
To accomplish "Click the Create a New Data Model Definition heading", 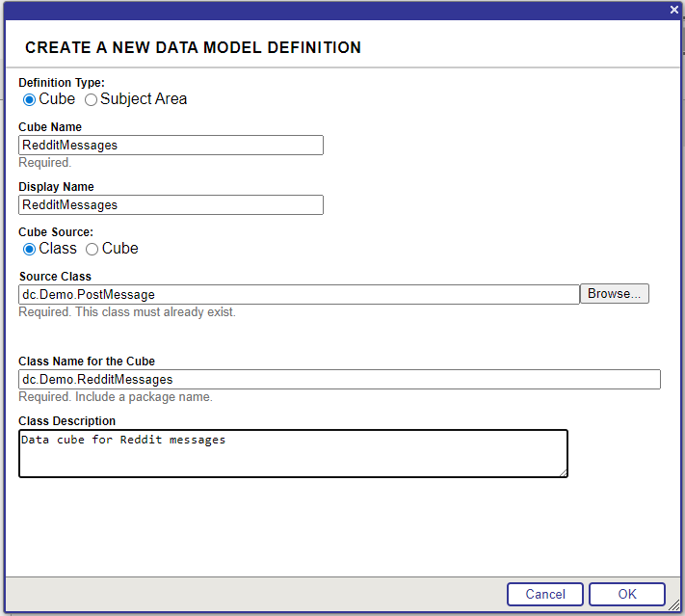I will [193, 47].
